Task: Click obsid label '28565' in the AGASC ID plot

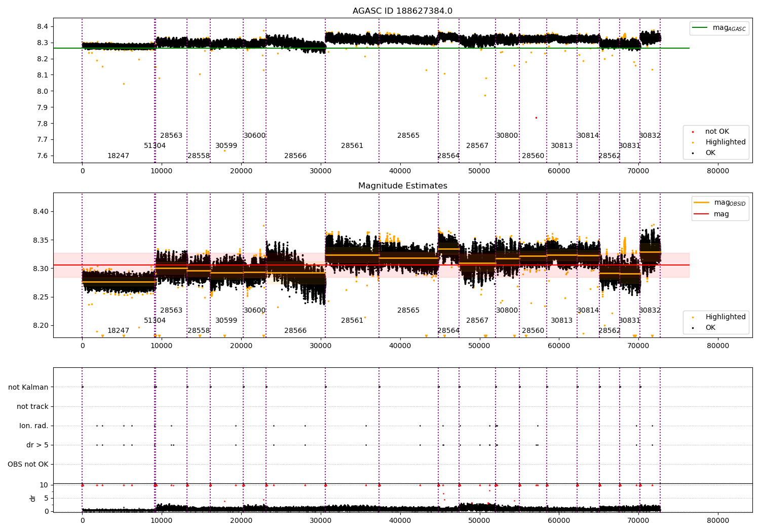Action: coord(408,136)
